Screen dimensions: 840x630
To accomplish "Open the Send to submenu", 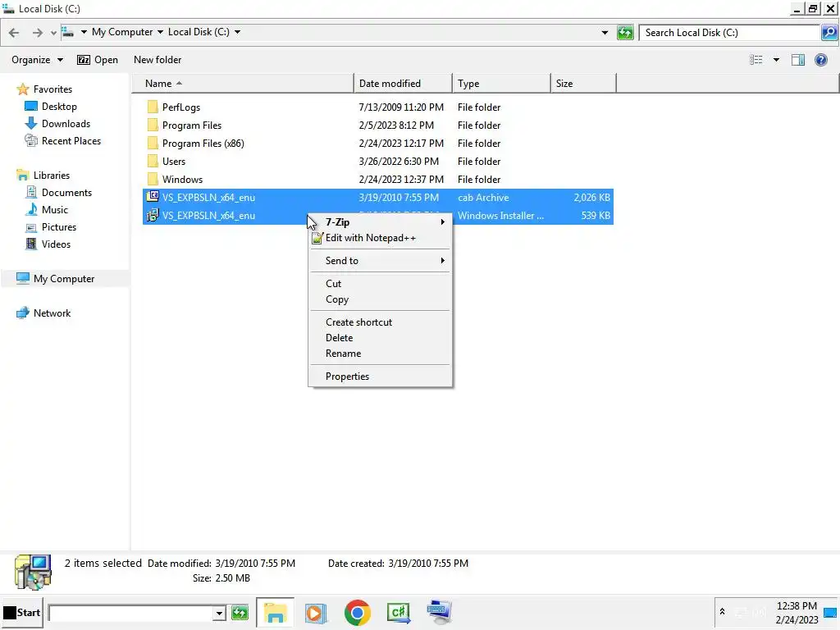I will [x=381, y=261].
